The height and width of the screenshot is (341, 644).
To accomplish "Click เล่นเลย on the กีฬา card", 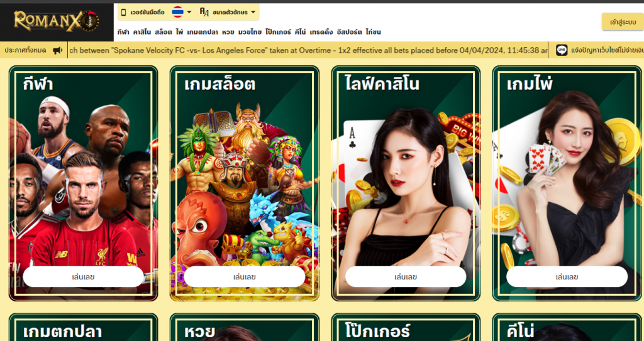I will (84, 277).
